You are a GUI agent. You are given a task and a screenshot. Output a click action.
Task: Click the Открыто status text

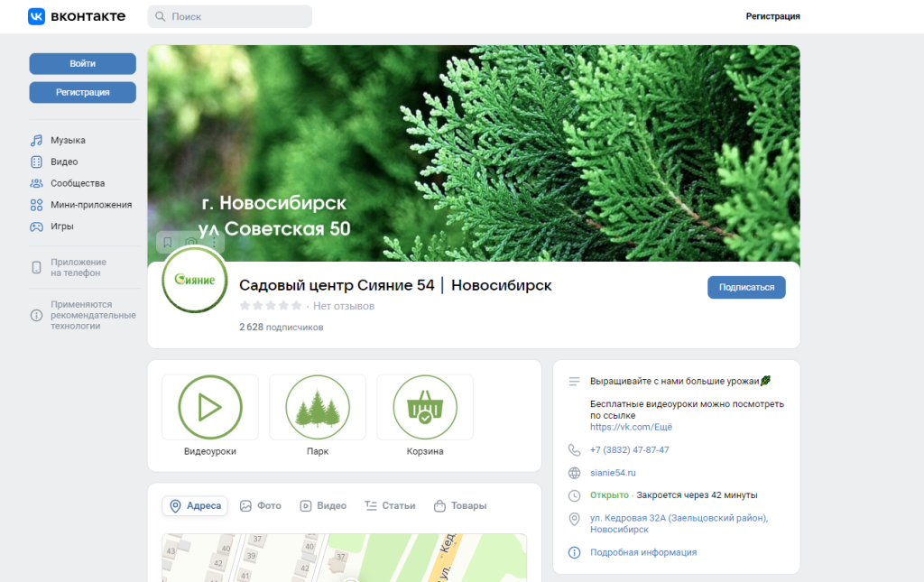click(x=609, y=495)
